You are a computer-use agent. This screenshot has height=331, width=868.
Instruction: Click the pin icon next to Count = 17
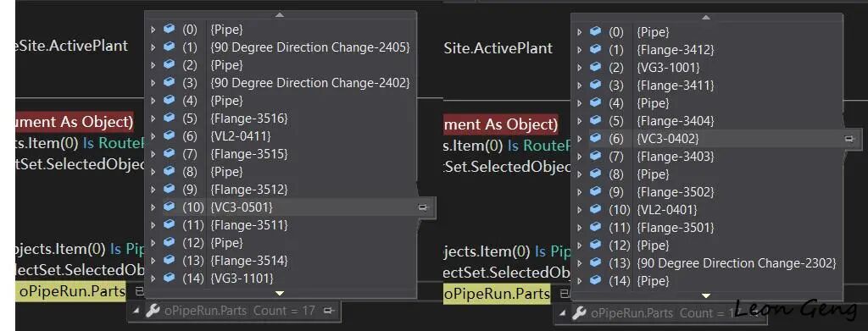pos(328,311)
